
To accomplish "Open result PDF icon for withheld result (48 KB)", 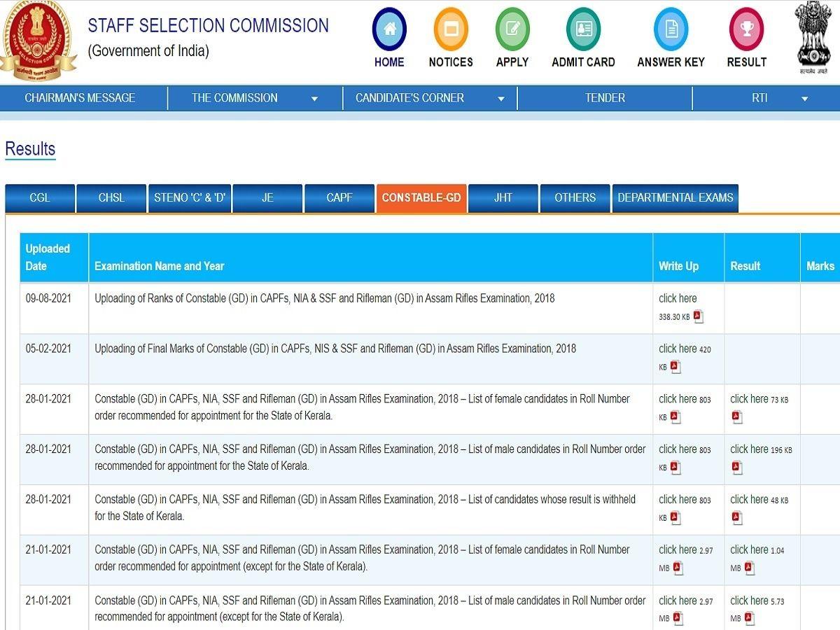I will coord(737,518).
